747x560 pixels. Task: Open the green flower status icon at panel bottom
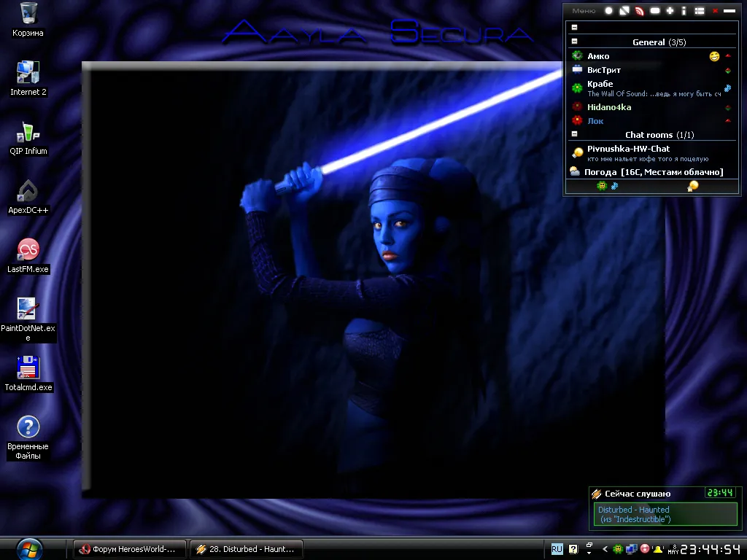click(602, 186)
